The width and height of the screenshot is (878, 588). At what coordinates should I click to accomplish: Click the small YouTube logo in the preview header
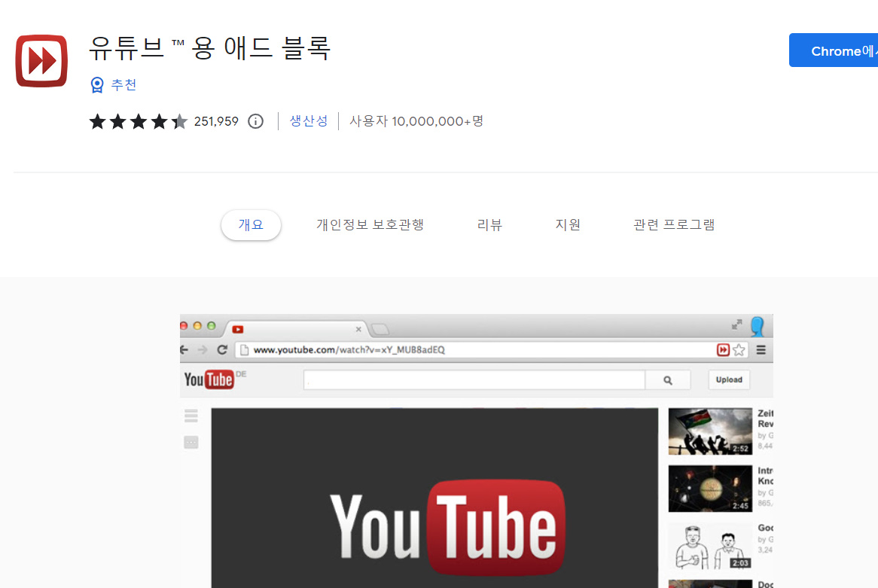tap(209, 379)
